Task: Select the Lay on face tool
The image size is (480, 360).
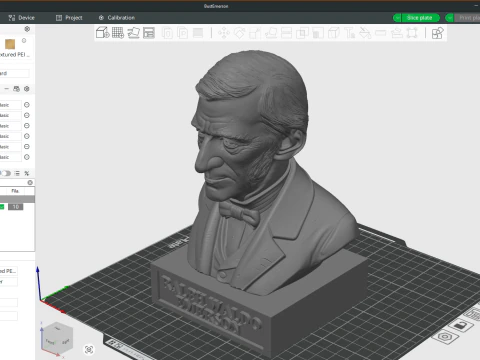Action: (271, 33)
